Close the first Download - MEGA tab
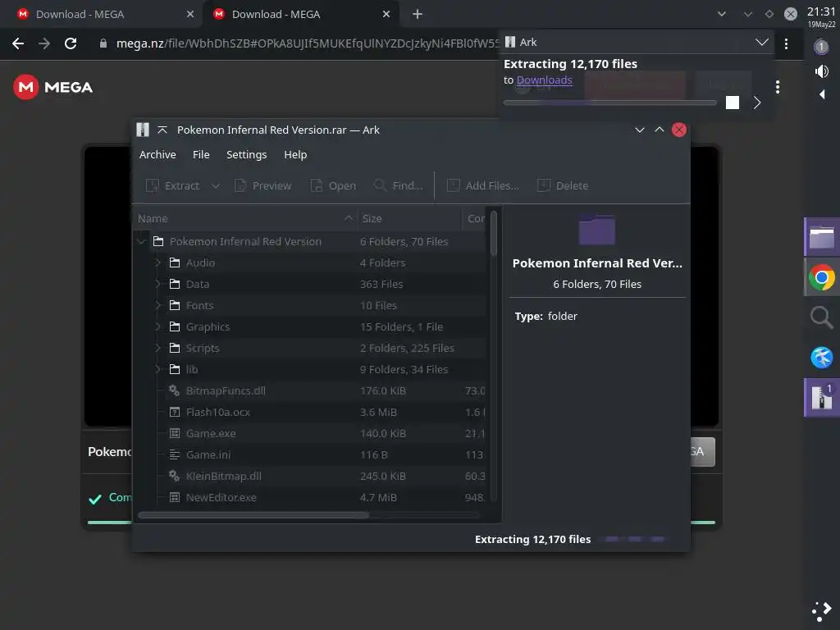Screen dimensions: 840x630 coord(190,15)
